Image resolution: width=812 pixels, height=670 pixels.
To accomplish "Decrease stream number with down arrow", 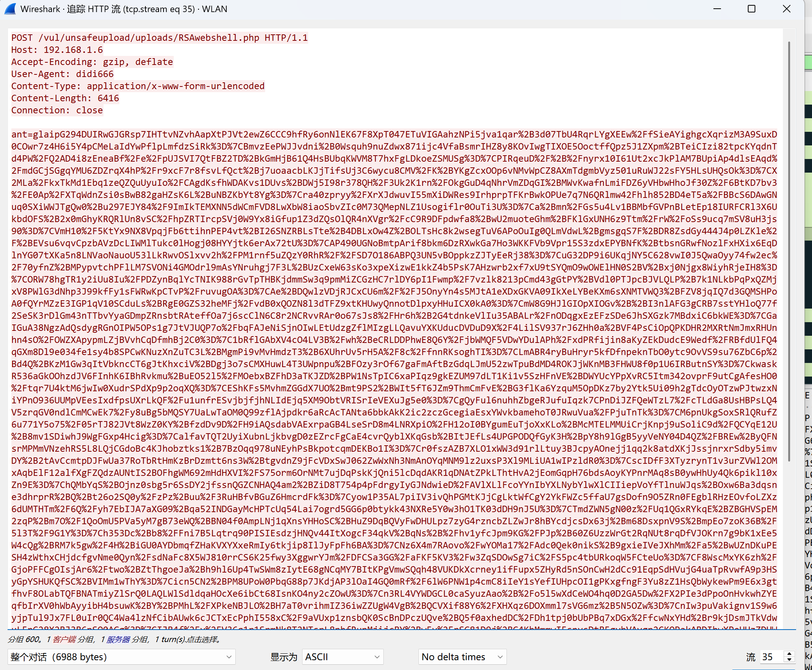I will point(790,659).
